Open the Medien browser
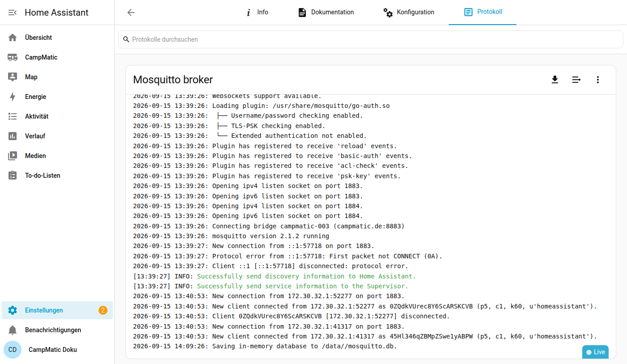This screenshot has height=364, width=627. (x=57, y=156)
